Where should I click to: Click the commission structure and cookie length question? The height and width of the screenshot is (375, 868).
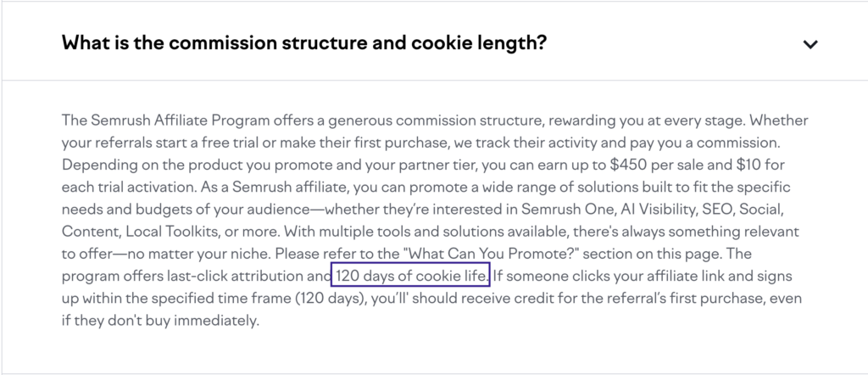coord(303,42)
